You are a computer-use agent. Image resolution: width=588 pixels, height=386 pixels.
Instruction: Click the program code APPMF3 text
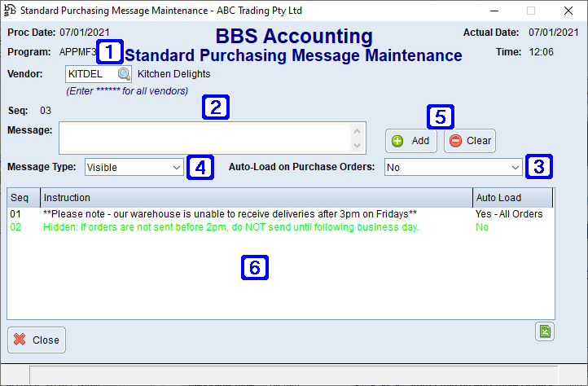(77, 52)
